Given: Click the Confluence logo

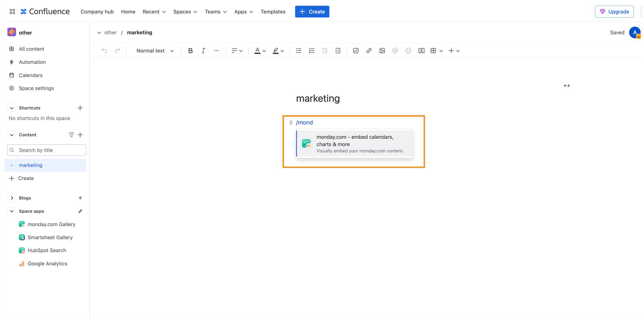Looking at the screenshot, I should point(45,11).
